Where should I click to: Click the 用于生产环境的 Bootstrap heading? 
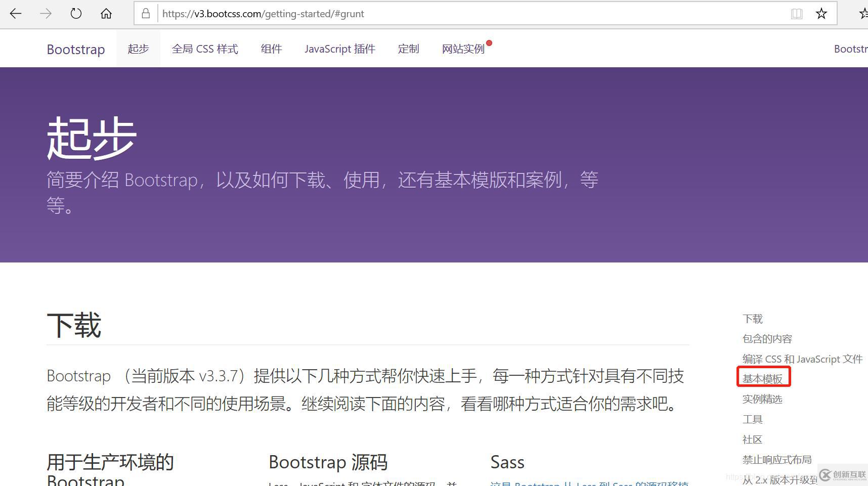pyautogui.click(x=110, y=470)
